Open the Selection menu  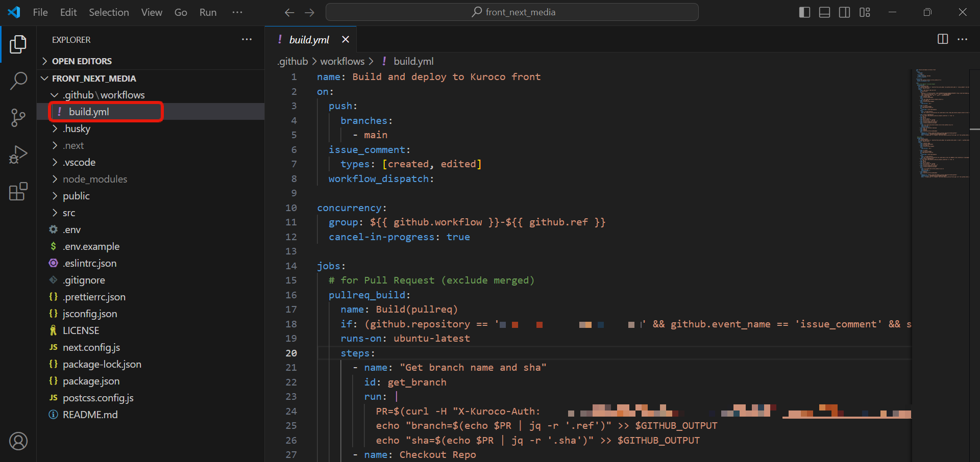(x=109, y=12)
